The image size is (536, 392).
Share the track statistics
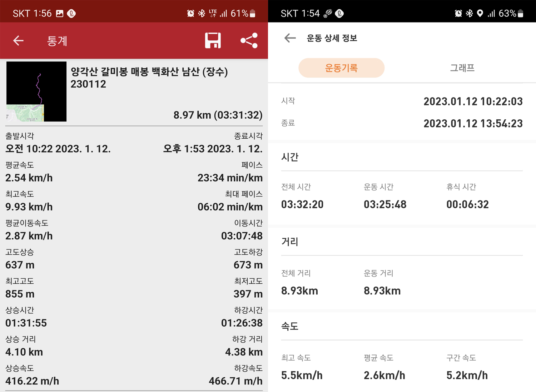point(249,40)
